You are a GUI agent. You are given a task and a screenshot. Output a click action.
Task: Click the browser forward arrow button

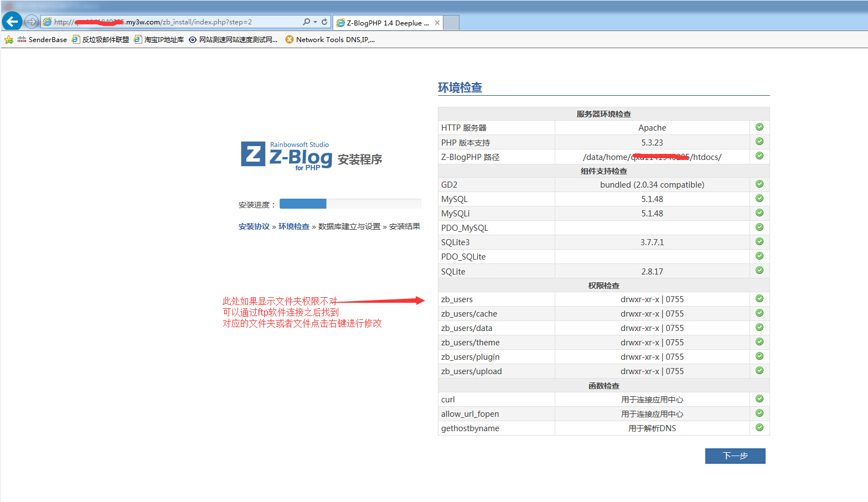pyautogui.click(x=32, y=22)
